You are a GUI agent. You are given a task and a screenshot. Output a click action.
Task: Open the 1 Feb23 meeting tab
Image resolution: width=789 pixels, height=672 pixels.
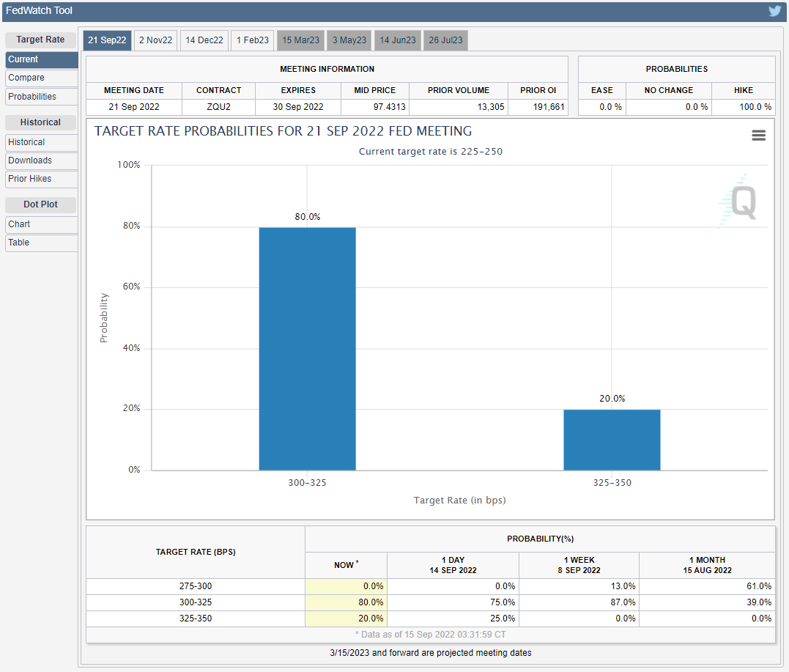coord(252,40)
